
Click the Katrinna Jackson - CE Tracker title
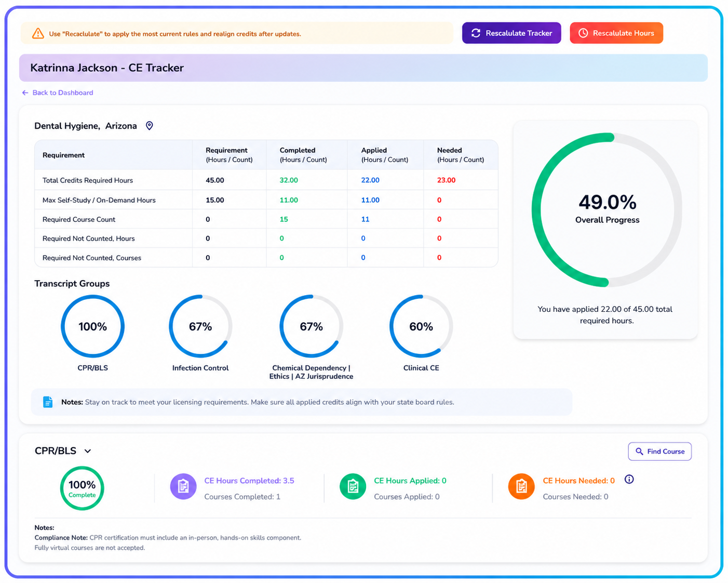[x=107, y=68]
